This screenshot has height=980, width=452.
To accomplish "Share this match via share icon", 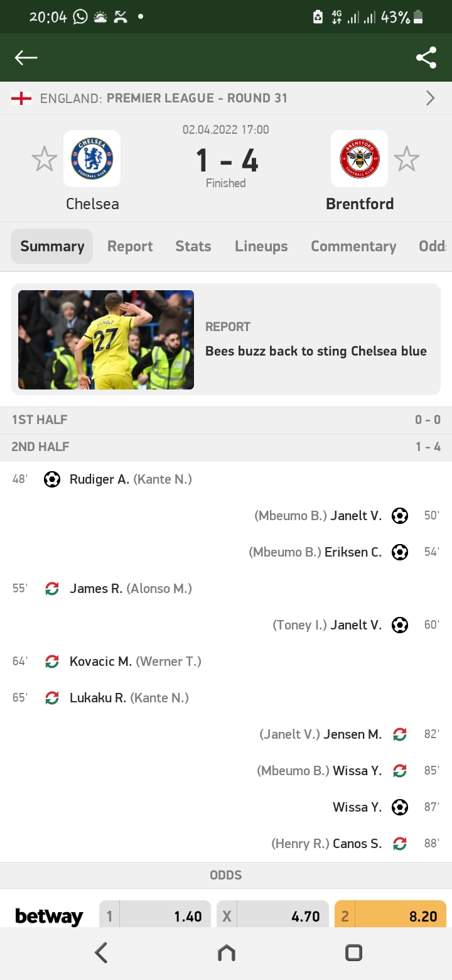I will (x=426, y=58).
